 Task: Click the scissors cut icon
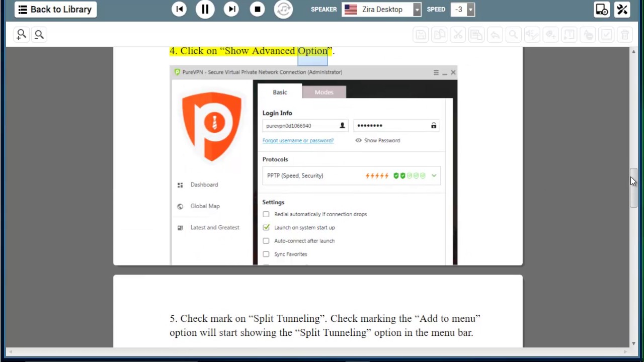pyautogui.click(x=458, y=35)
